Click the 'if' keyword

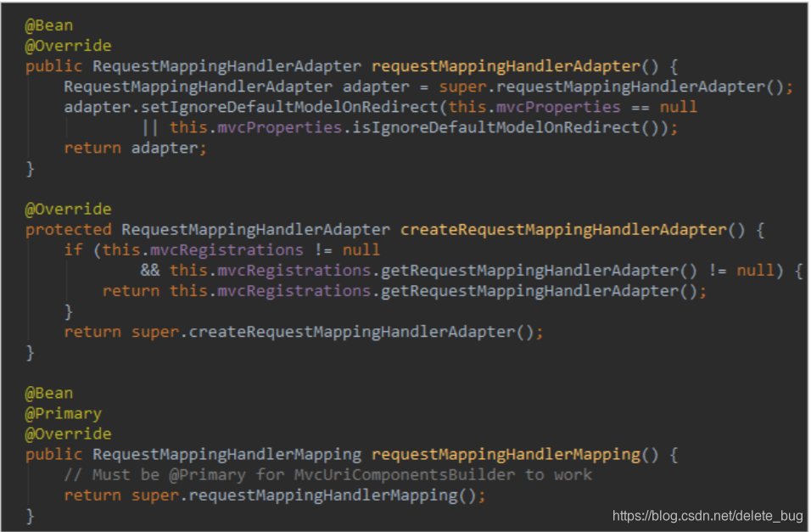(74, 250)
